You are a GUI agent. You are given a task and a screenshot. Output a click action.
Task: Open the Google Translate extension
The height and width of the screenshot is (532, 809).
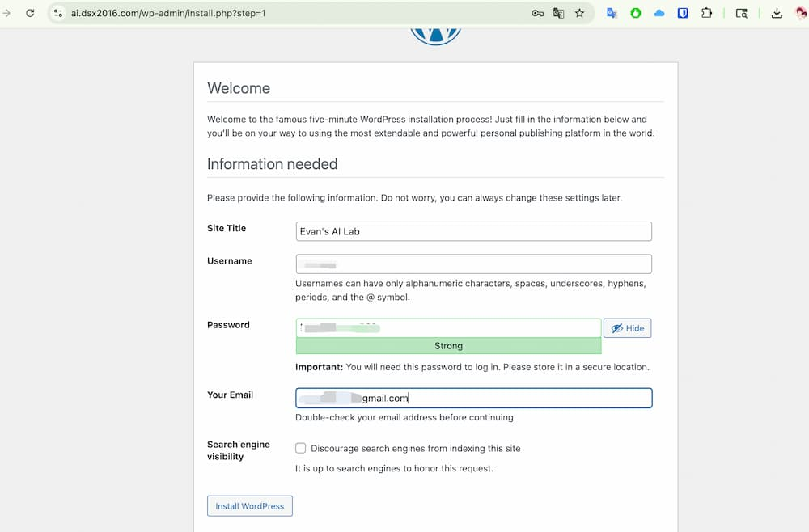[x=612, y=13]
